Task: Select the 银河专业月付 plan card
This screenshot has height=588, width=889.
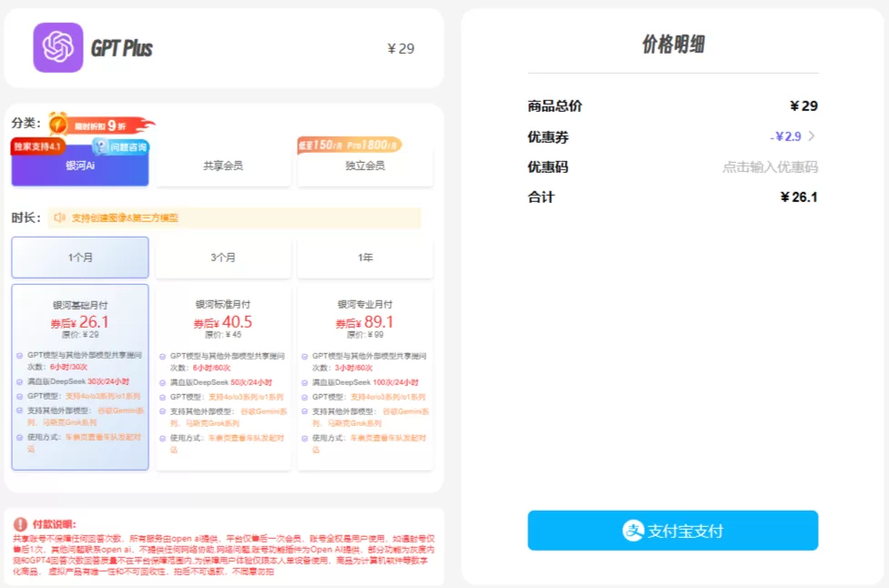Action: coord(365,377)
